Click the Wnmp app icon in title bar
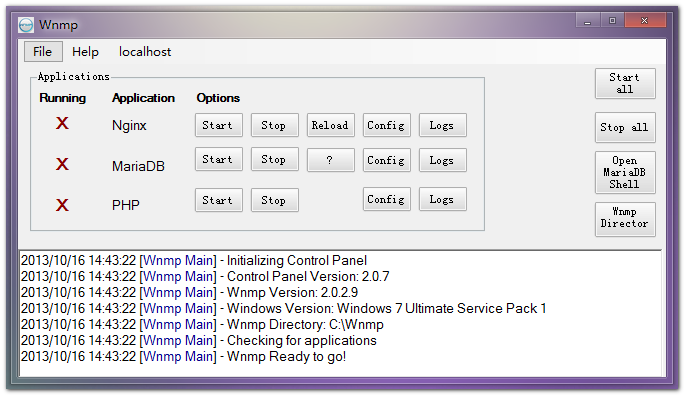The image size is (684, 395). [26, 25]
